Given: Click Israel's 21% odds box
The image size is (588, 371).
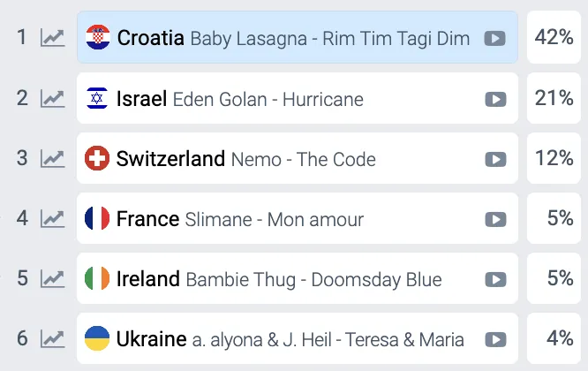Looking at the screenshot, I should pyautogui.click(x=554, y=98).
